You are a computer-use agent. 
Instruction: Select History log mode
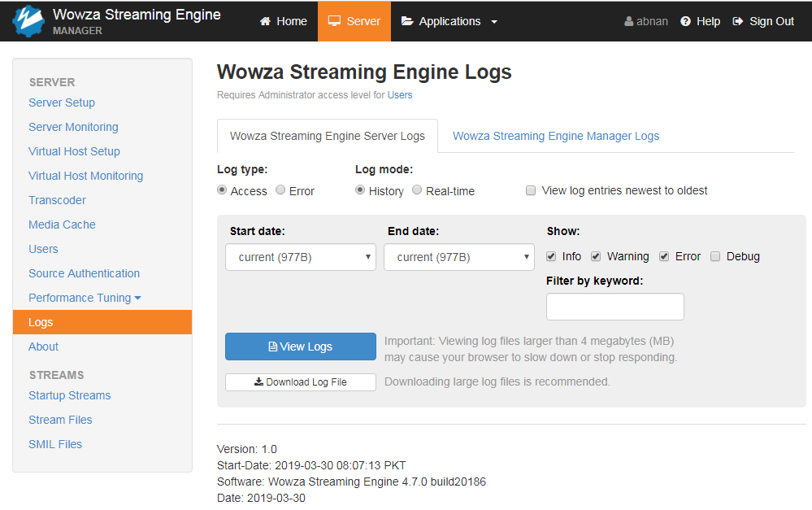pyautogui.click(x=360, y=190)
